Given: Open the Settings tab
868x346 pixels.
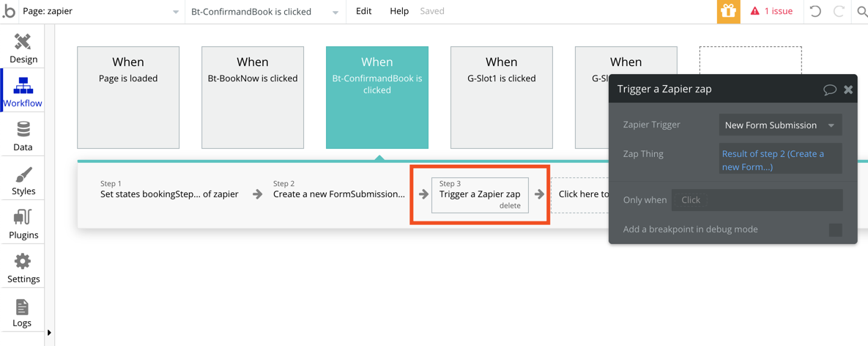Looking at the screenshot, I should click(x=23, y=268).
